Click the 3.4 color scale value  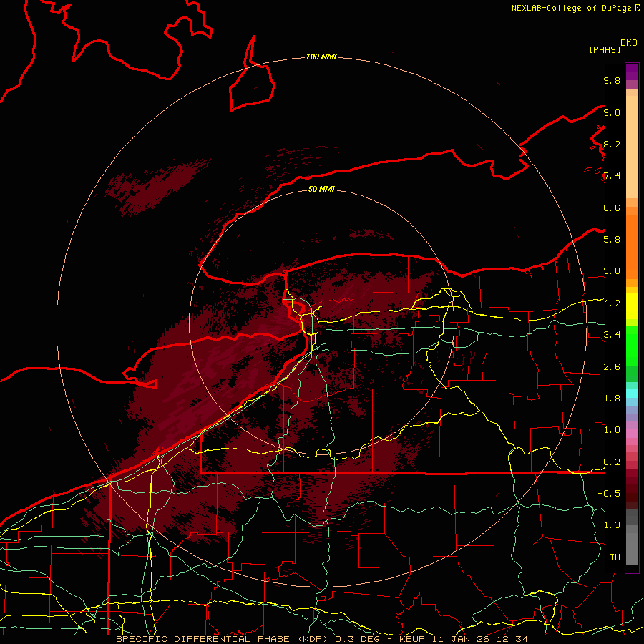pyautogui.click(x=612, y=335)
